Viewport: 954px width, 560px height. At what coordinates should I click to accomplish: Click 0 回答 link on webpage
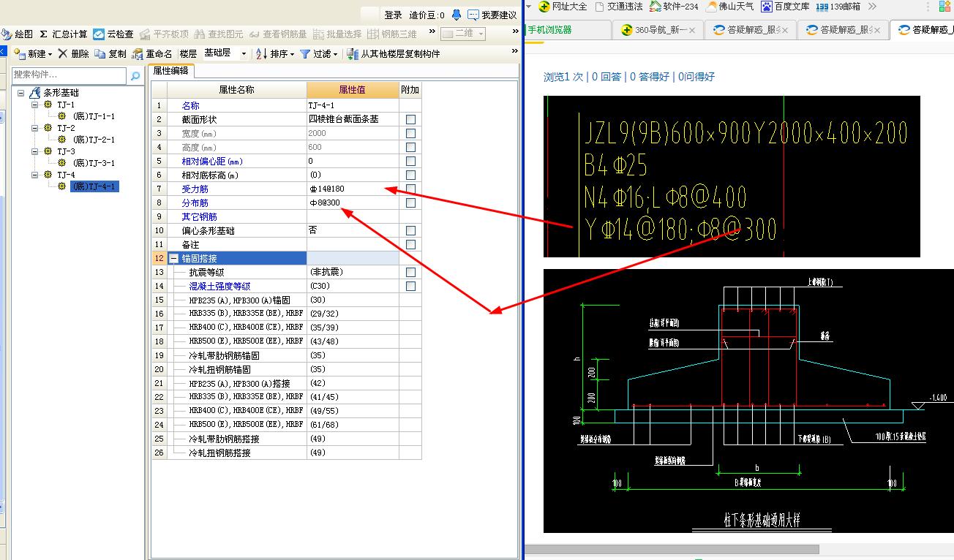[606, 76]
